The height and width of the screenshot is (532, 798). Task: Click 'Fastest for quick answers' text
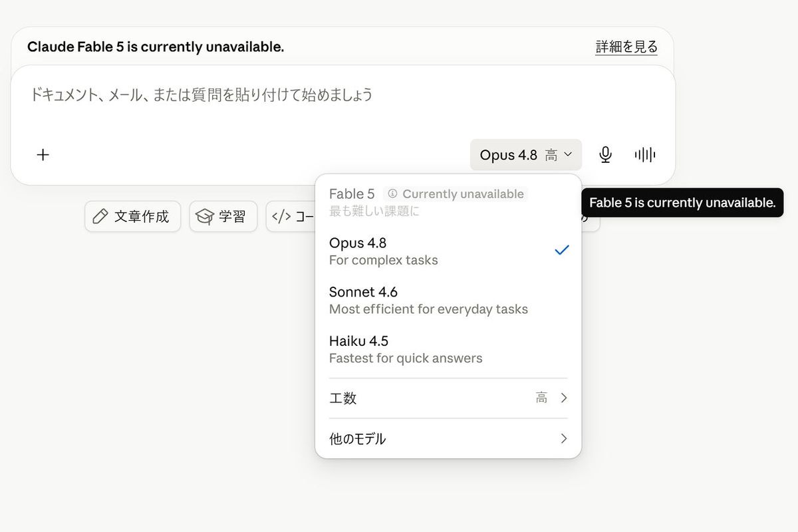[x=406, y=358]
